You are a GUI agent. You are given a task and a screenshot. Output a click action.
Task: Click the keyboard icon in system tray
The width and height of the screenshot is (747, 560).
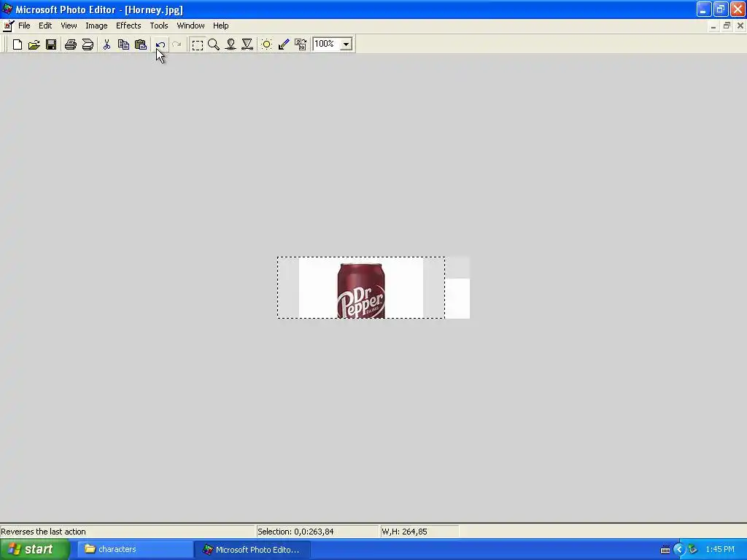tap(665, 550)
